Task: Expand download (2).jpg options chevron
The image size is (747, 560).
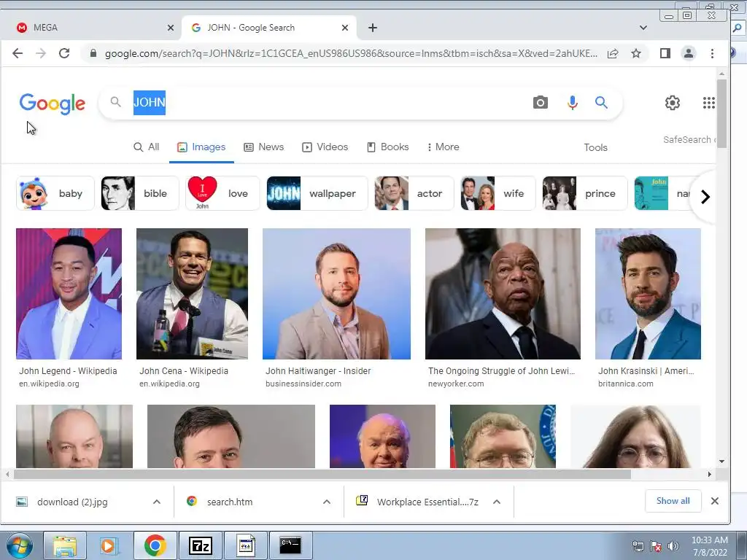Action: pos(157,502)
